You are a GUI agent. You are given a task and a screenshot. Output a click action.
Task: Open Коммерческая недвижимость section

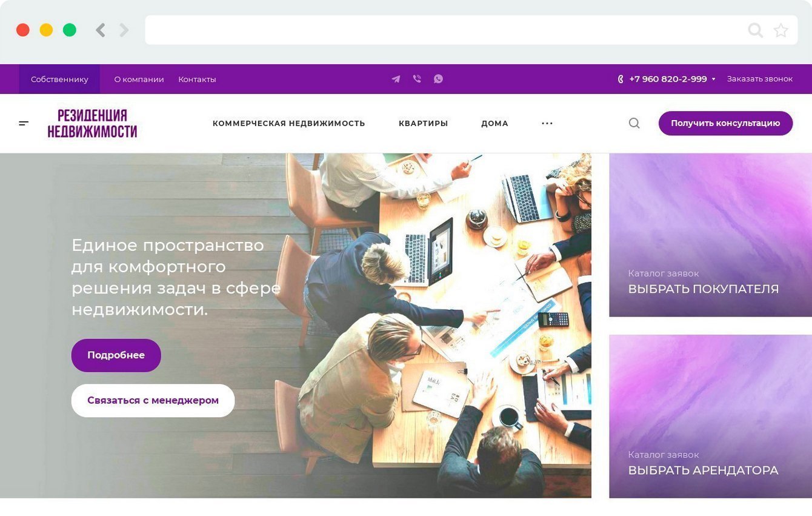pyautogui.click(x=288, y=123)
